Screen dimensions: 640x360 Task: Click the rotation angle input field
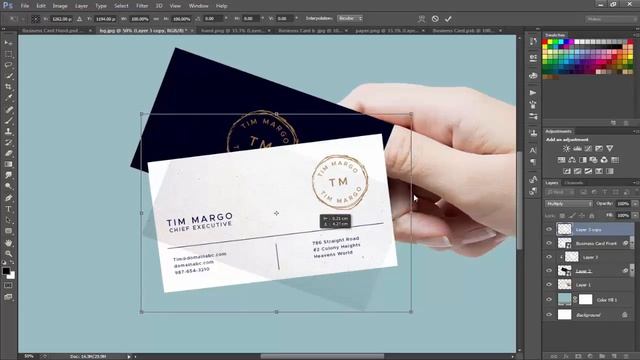click(x=213, y=19)
